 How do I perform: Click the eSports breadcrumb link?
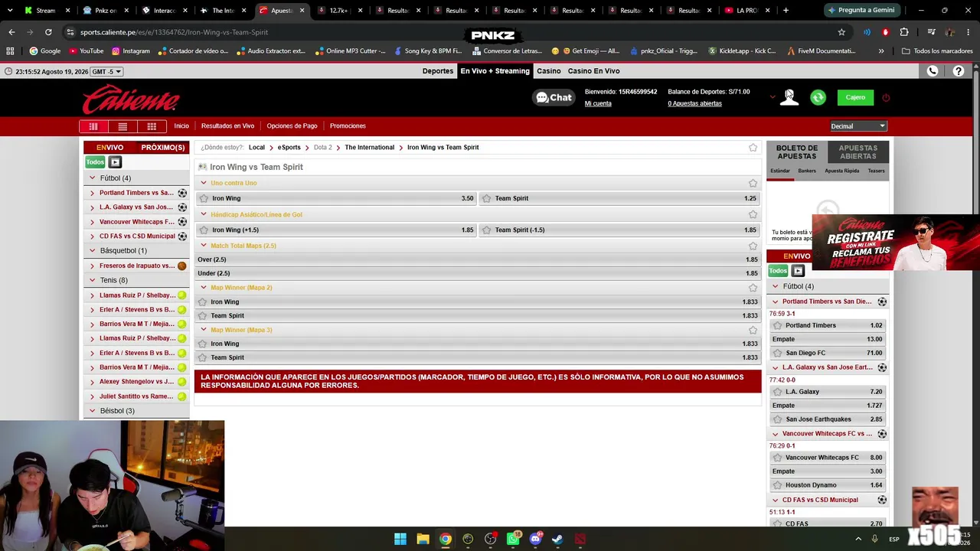(x=289, y=148)
